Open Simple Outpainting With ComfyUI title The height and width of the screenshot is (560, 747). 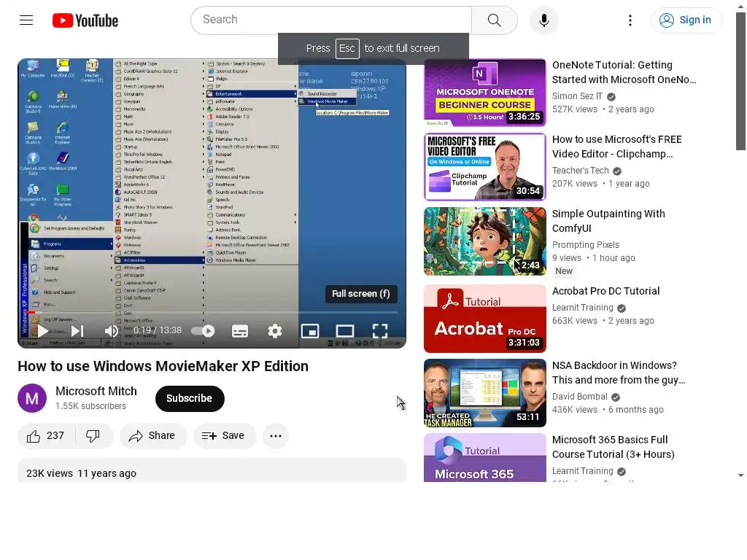pyautogui.click(x=608, y=221)
